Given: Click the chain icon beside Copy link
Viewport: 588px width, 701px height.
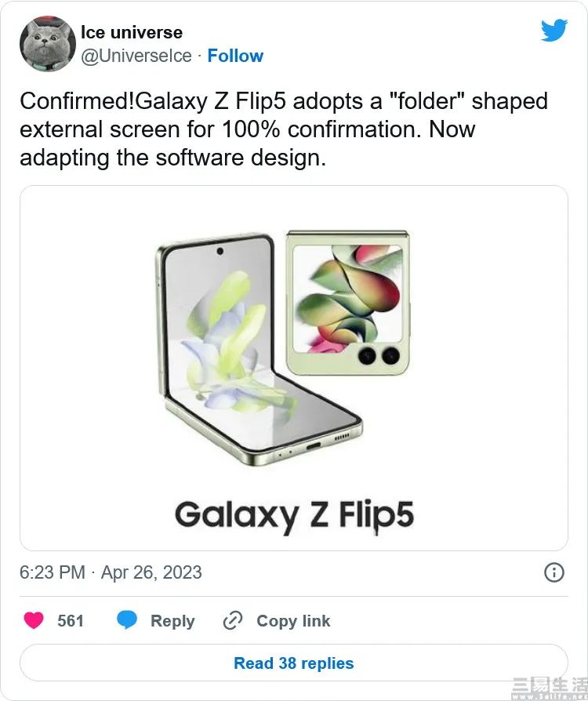Looking at the screenshot, I should (x=233, y=621).
